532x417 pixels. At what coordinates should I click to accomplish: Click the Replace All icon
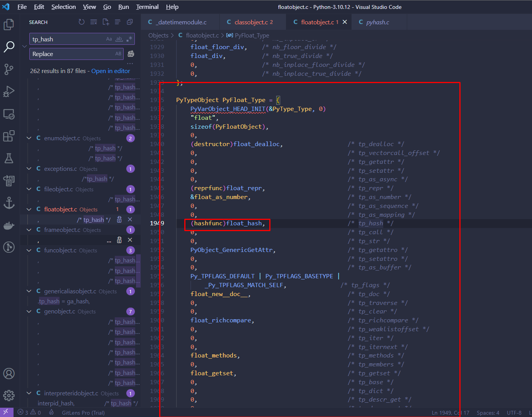[131, 54]
